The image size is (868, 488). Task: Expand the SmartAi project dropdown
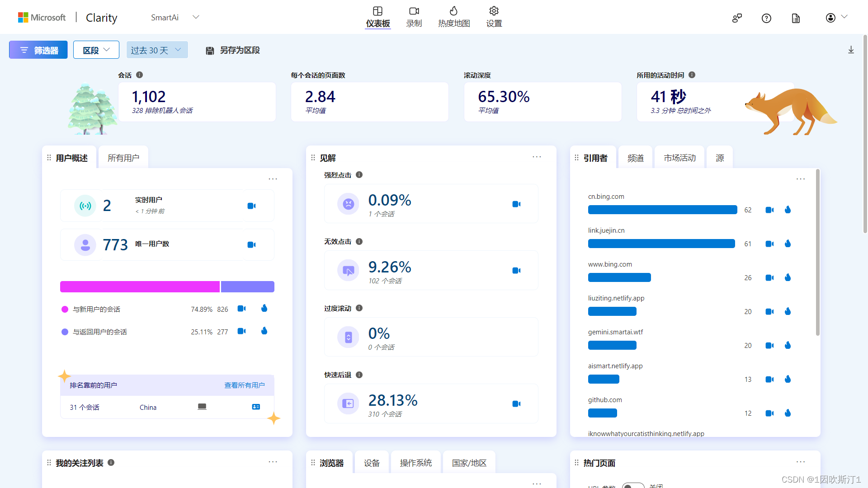click(196, 17)
